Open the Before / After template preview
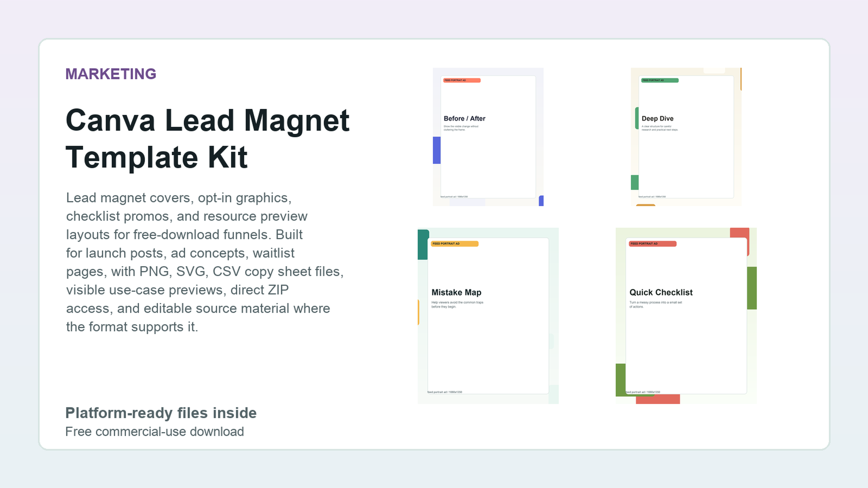Viewport: 868px width, 488px height. pos(488,137)
